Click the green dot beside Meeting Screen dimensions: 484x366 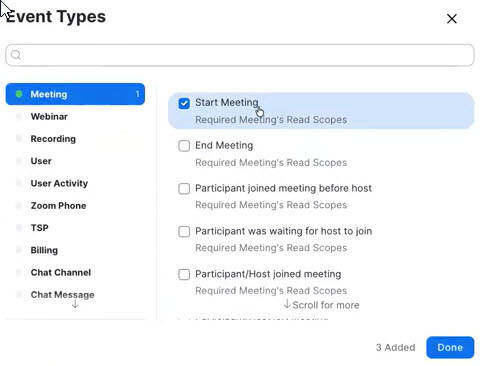[19, 94]
